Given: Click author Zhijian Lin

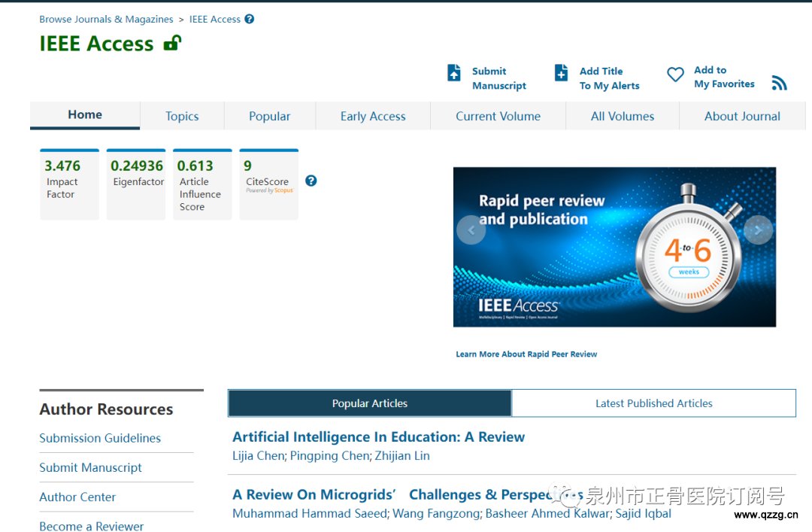Looking at the screenshot, I should (x=402, y=456).
